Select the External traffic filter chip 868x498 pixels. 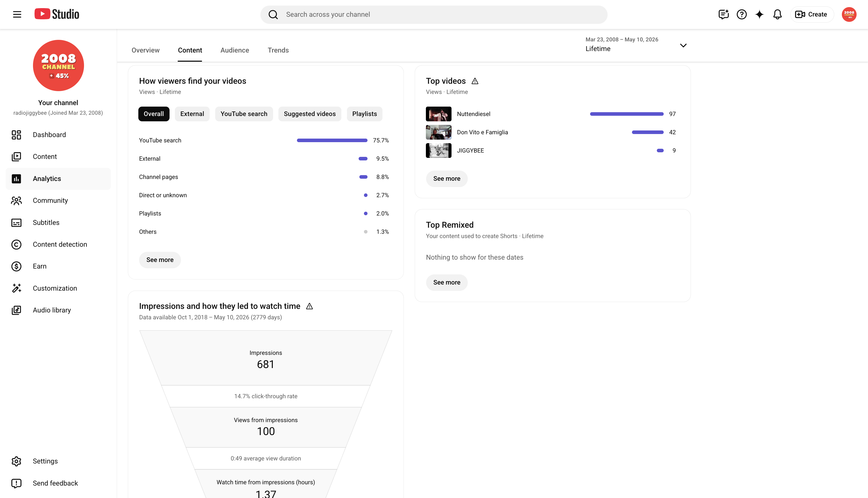pyautogui.click(x=192, y=114)
